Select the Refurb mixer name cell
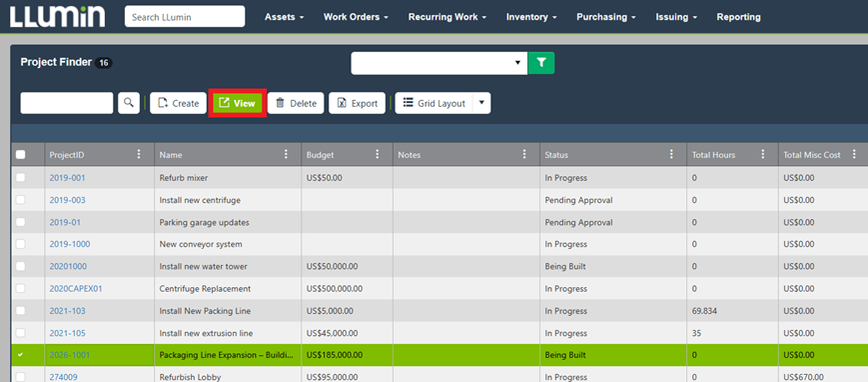Screen dimensions: 868x382 click(228, 178)
